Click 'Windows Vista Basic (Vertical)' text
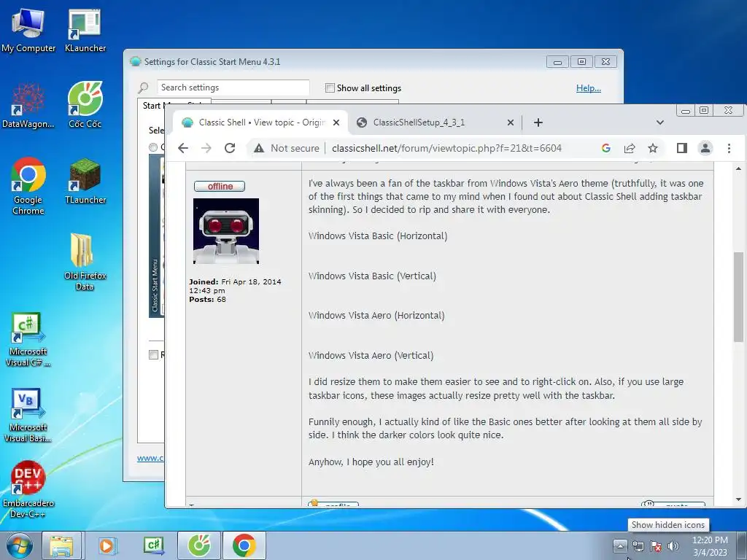The height and width of the screenshot is (560, 747). (x=372, y=276)
